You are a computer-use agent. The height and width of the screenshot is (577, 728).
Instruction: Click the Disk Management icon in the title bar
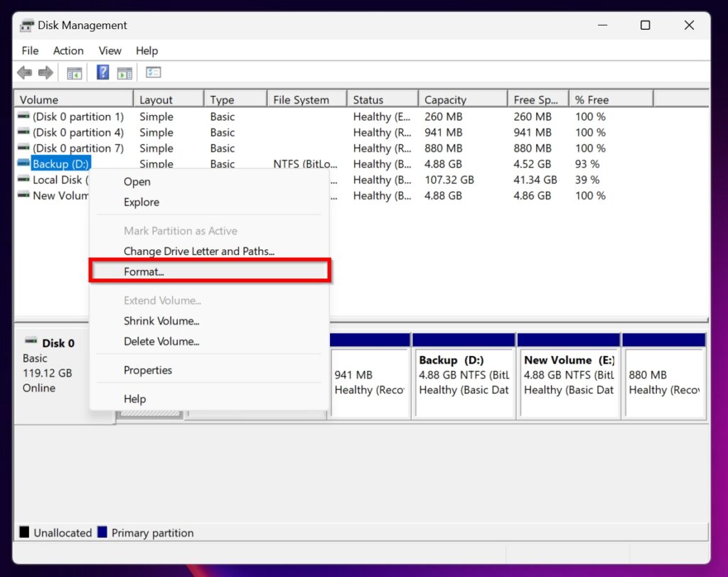tap(26, 25)
